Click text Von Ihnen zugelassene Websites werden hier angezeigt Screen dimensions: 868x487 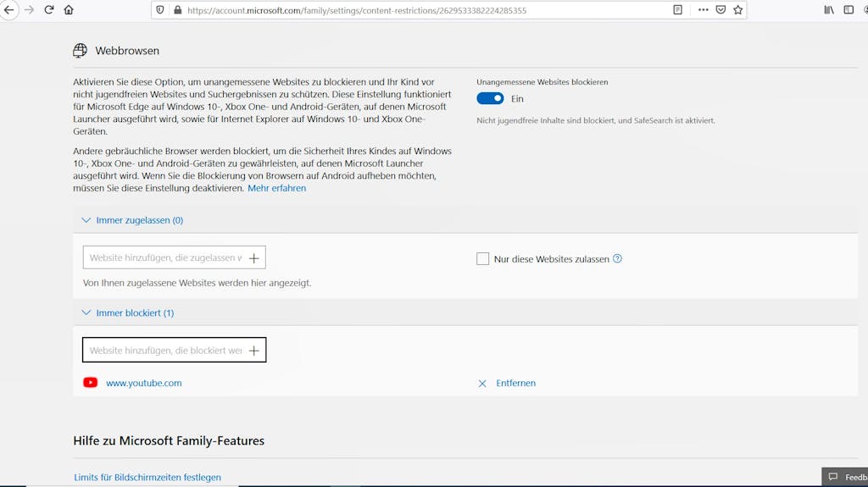(197, 283)
